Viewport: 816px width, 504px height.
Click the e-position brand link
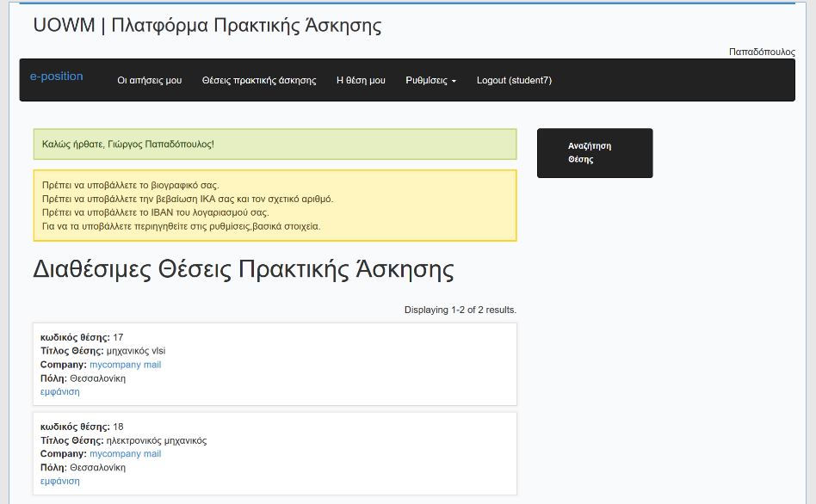(56, 76)
